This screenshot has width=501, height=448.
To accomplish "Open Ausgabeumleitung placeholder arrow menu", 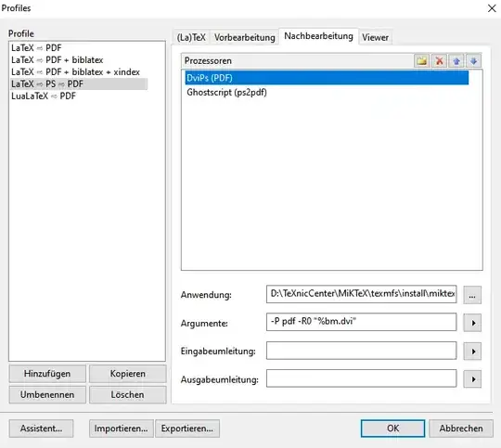I will pyautogui.click(x=472, y=379).
